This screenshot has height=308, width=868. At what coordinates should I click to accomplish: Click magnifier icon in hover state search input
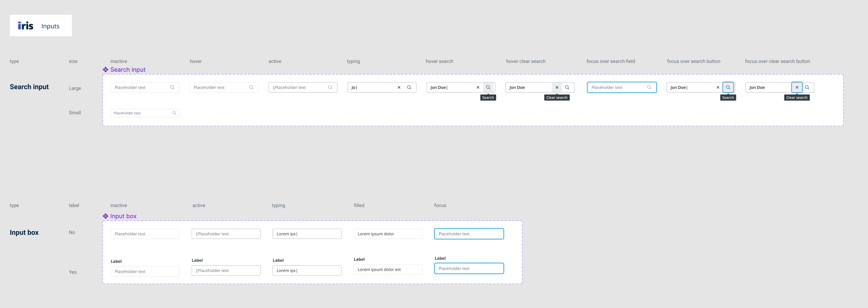pos(251,88)
